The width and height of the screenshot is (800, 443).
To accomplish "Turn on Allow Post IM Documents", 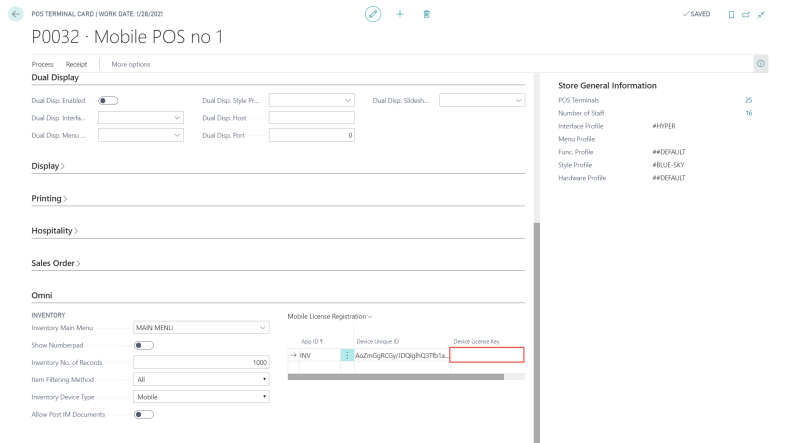I will pyautogui.click(x=143, y=414).
